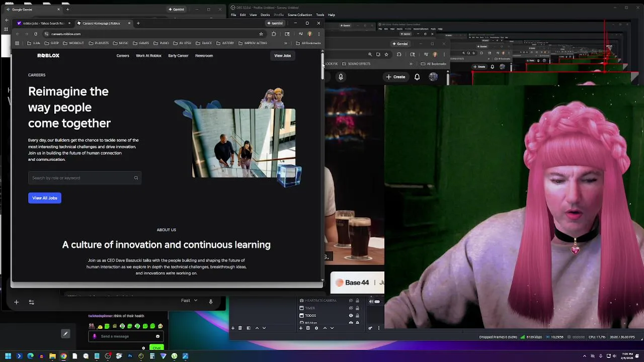Go back in the front Chrome window
The image size is (644, 362).
(17, 34)
